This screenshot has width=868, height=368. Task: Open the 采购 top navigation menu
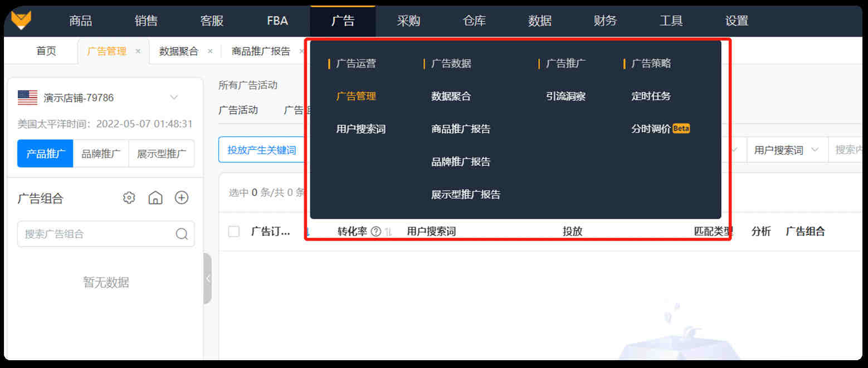(408, 21)
